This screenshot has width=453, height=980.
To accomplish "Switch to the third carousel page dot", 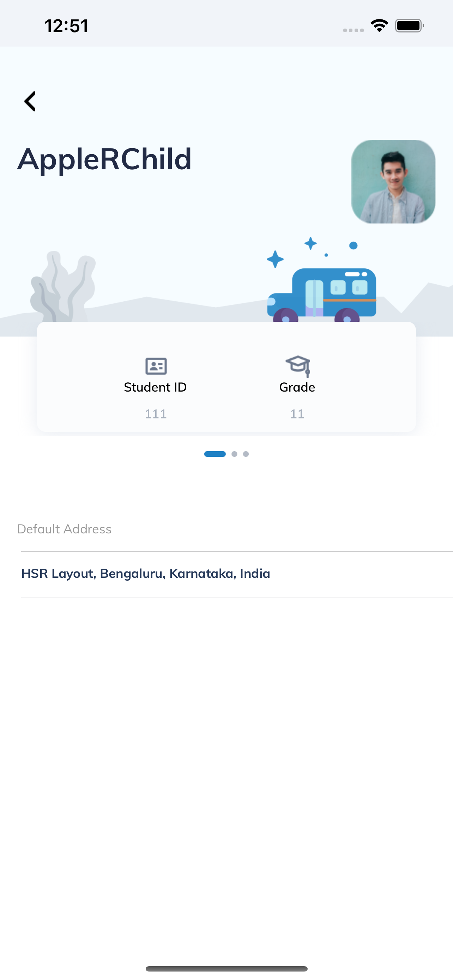I will click(246, 454).
